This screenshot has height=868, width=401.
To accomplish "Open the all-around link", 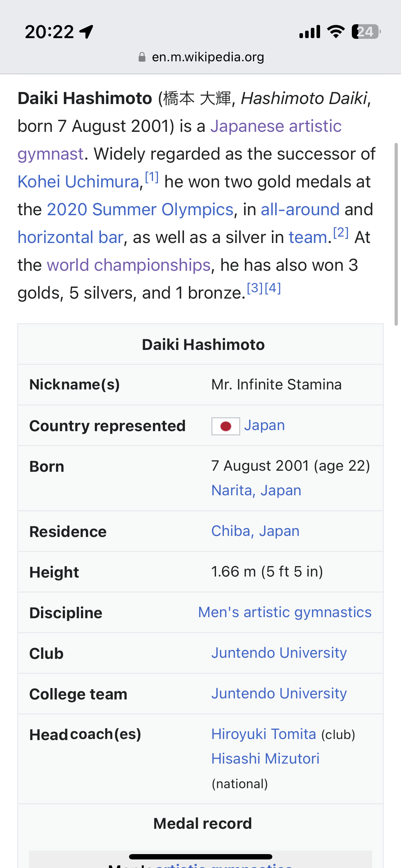I will (300, 210).
